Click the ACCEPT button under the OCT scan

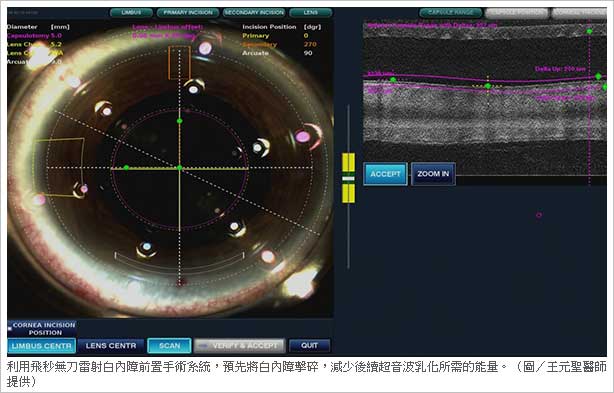pos(385,174)
